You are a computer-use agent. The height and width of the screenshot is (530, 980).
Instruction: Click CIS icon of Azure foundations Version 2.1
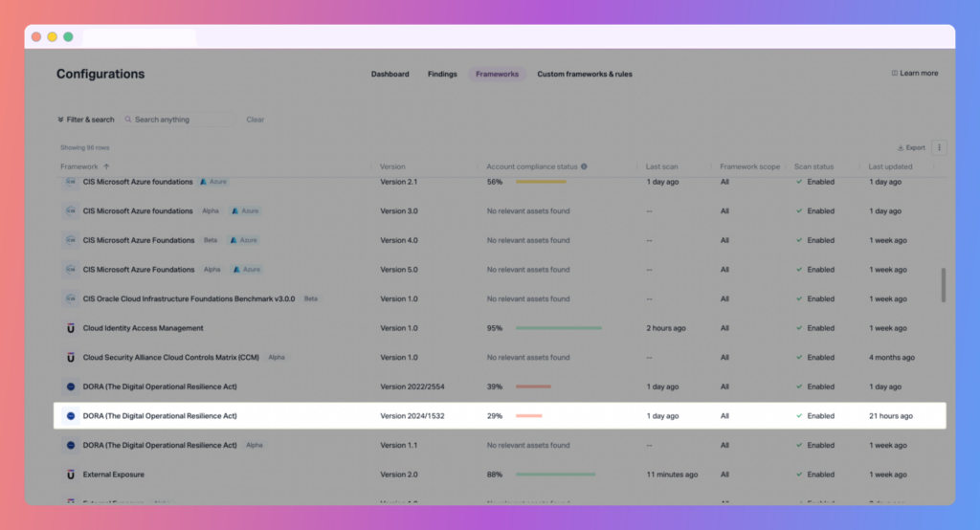click(71, 182)
